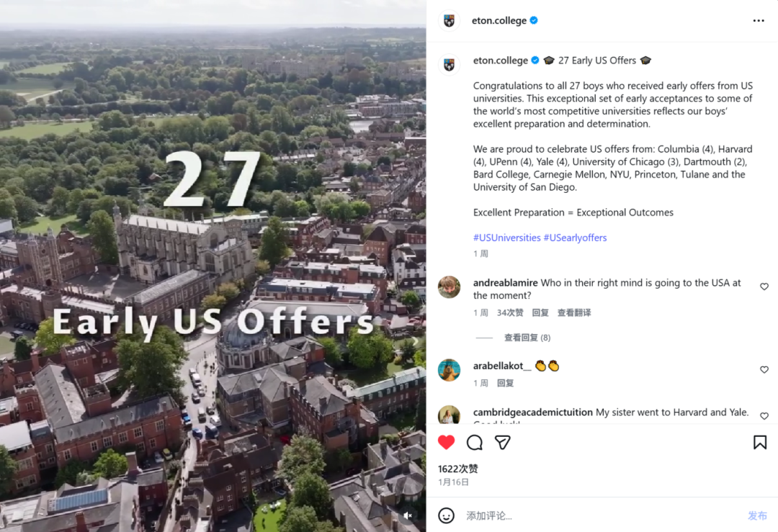Unmute the video with speaker icon
This screenshot has height=532, width=778.
(408, 515)
